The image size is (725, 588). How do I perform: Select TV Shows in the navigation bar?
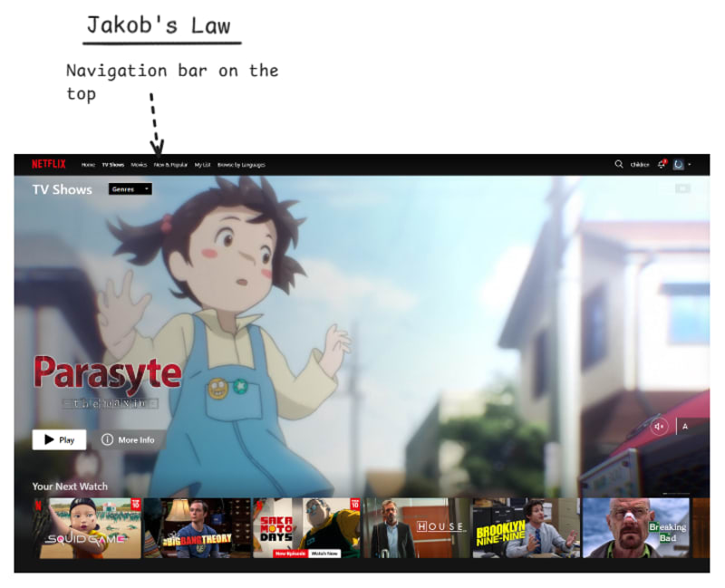coord(113,165)
